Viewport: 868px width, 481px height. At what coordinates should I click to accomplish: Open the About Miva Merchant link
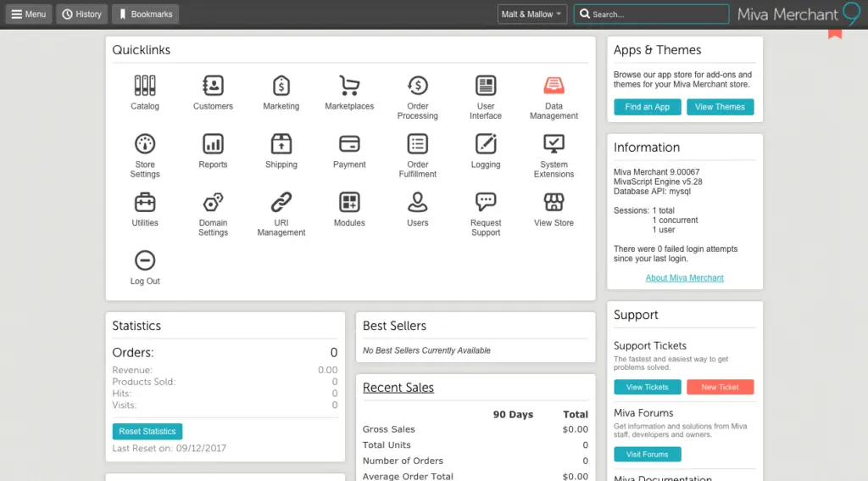pyautogui.click(x=684, y=277)
